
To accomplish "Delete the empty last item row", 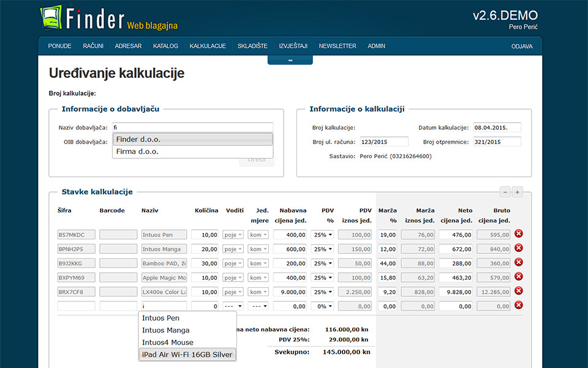I will point(518,305).
